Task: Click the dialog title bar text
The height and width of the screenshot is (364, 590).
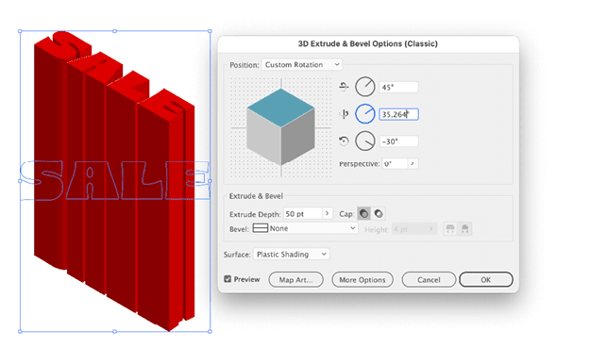Action: click(367, 43)
